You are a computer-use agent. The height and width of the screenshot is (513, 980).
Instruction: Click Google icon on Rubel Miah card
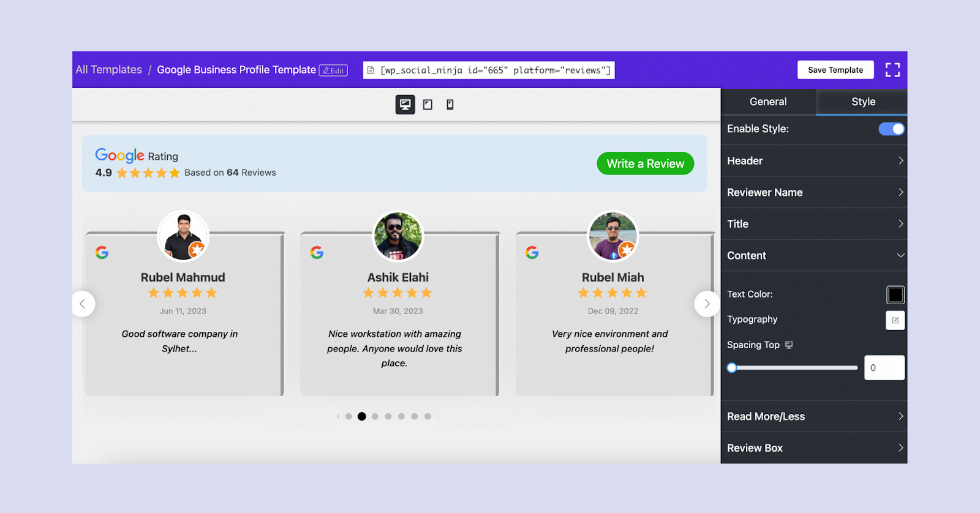532,252
